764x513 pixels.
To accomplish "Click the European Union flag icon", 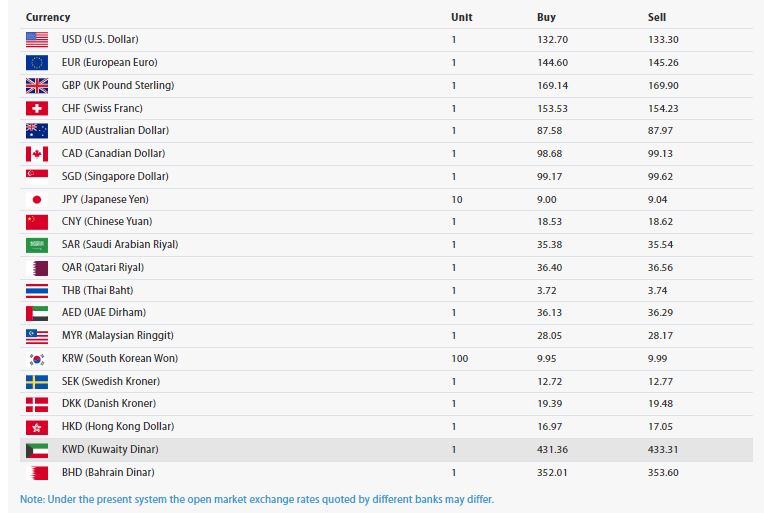I will click(37, 63).
